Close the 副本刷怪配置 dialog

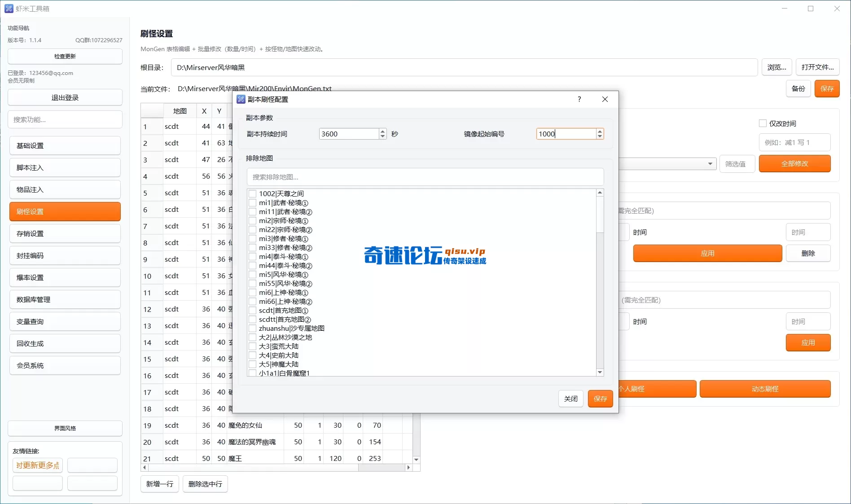(605, 99)
